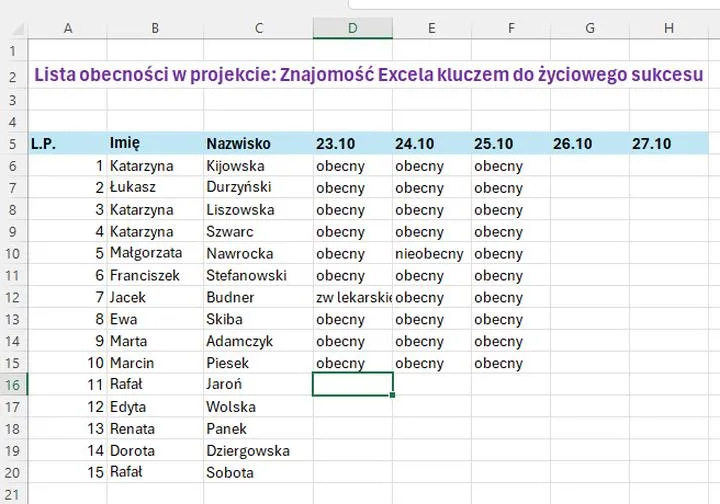Select row 2 header

pyautogui.click(x=13, y=75)
